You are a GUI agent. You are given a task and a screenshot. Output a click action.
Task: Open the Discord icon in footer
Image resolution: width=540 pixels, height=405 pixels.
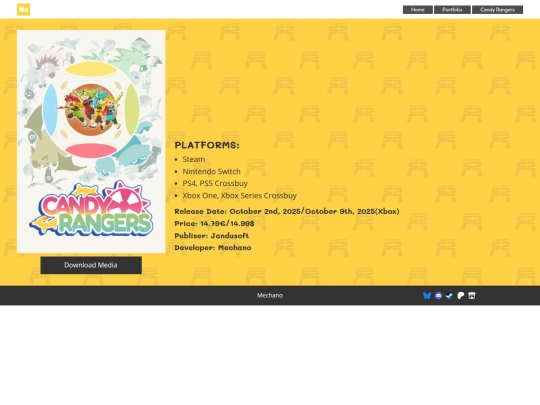click(438, 295)
